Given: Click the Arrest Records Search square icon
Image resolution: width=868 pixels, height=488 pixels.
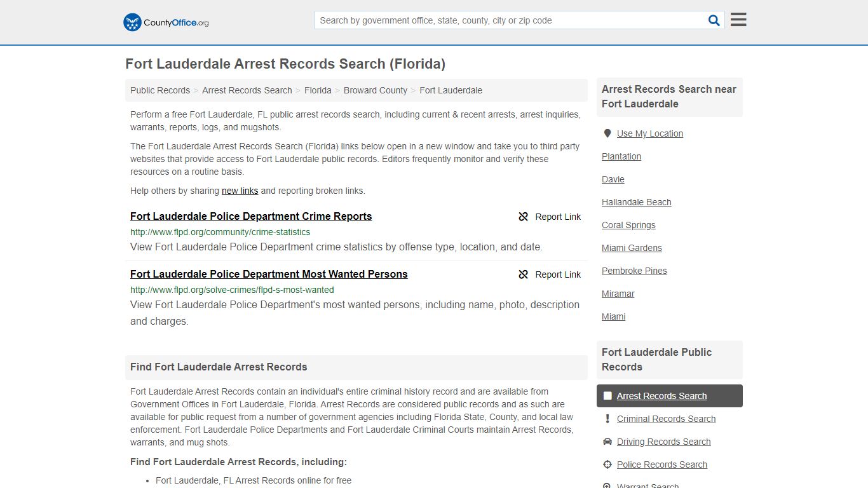Looking at the screenshot, I should tap(607, 396).
